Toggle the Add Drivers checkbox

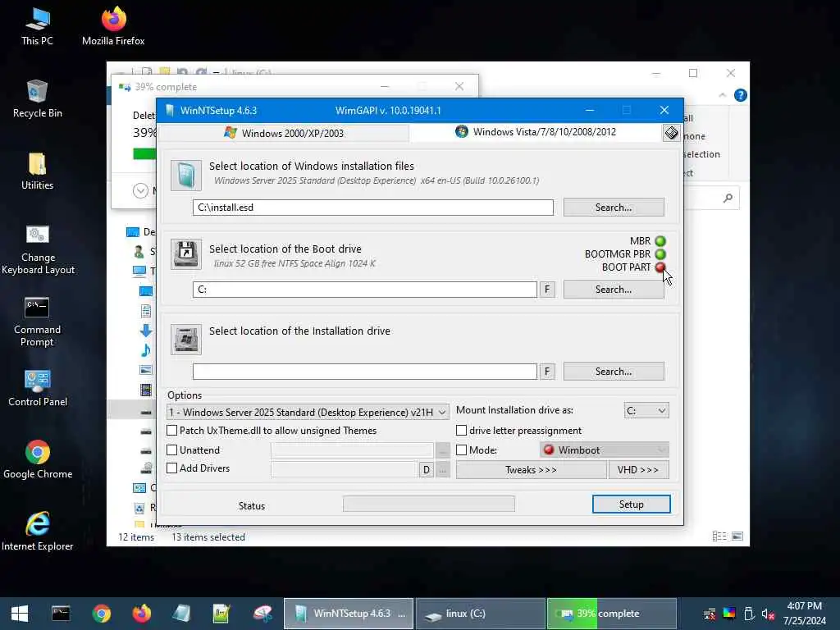coord(172,468)
